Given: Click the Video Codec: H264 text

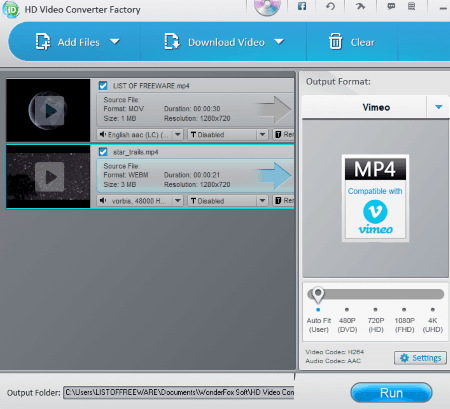Looking at the screenshot, I should 335,352.
